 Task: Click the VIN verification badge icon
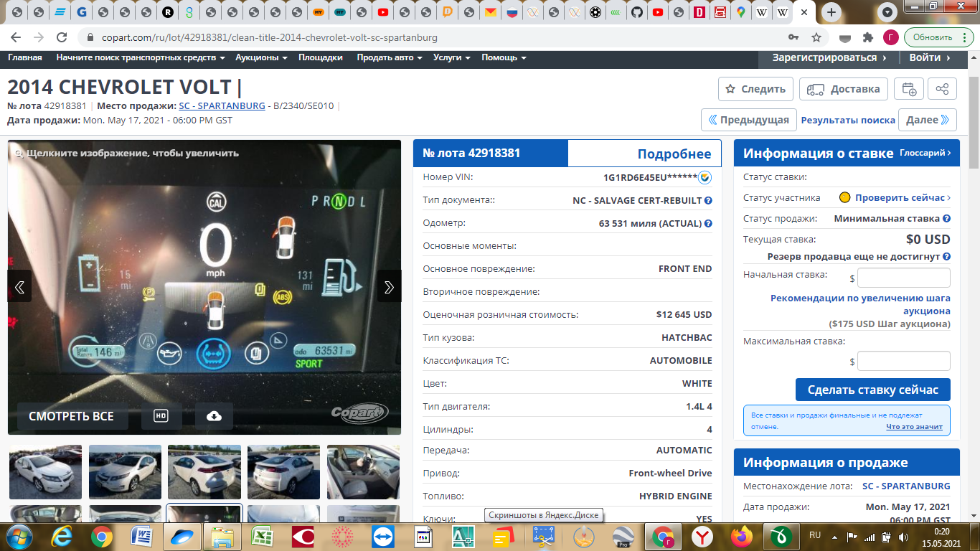point(705,177)
